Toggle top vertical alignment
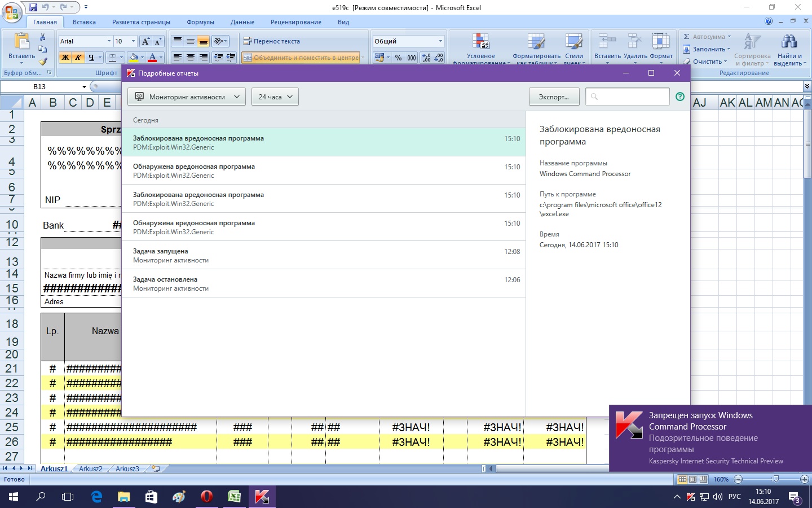This screenshot has width=812, height=508. 178,41
